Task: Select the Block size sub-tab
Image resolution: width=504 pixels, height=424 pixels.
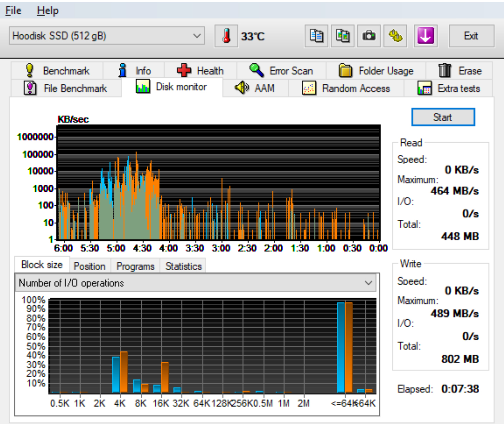Action: [x=42, y=265]
